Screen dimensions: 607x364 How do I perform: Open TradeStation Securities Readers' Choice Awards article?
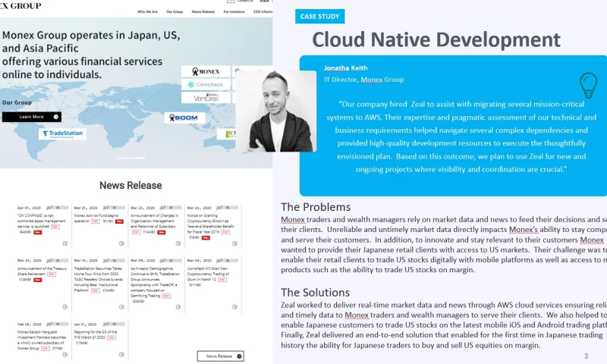(99, 278)
